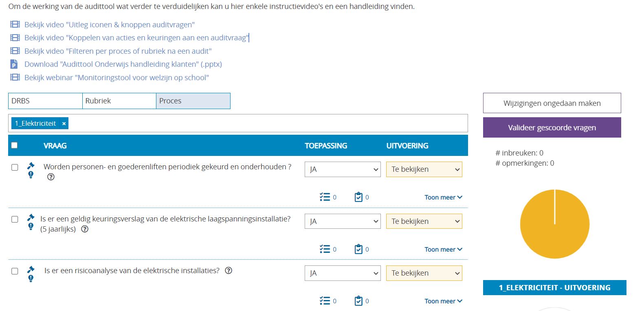The image size is (644, 311).
Task: Expand "Toon meer" for the risicoanalyse question
Action: [443, 301]
